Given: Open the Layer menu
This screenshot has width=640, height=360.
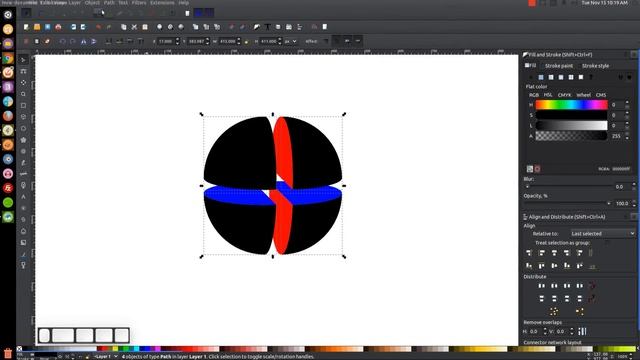Looking at the screenshot, I should point(75,2).
